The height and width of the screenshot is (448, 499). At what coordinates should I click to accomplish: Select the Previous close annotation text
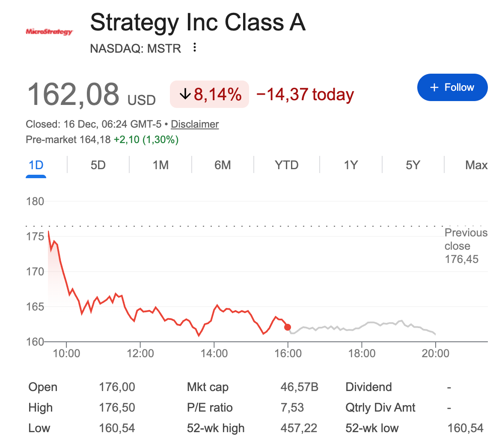[466, 246]
